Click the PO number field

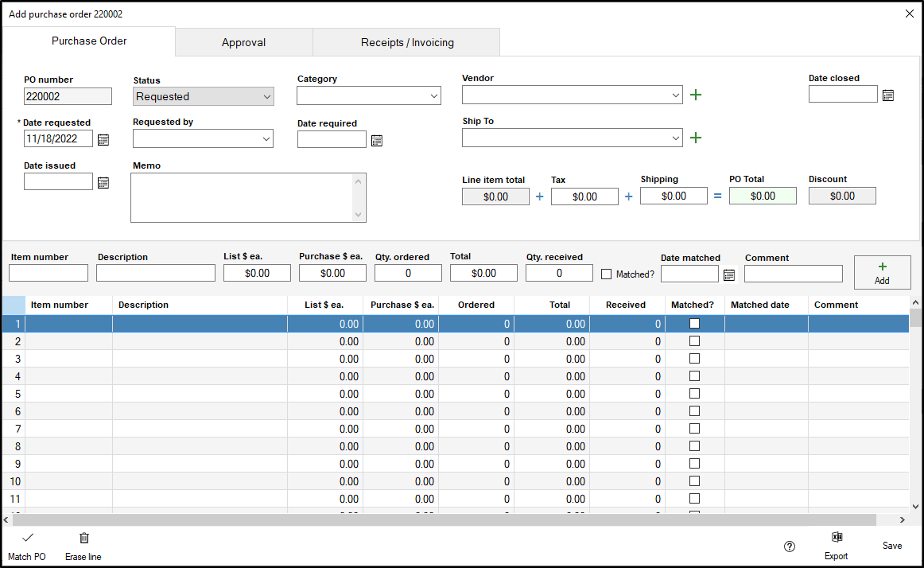click(68, 96)
